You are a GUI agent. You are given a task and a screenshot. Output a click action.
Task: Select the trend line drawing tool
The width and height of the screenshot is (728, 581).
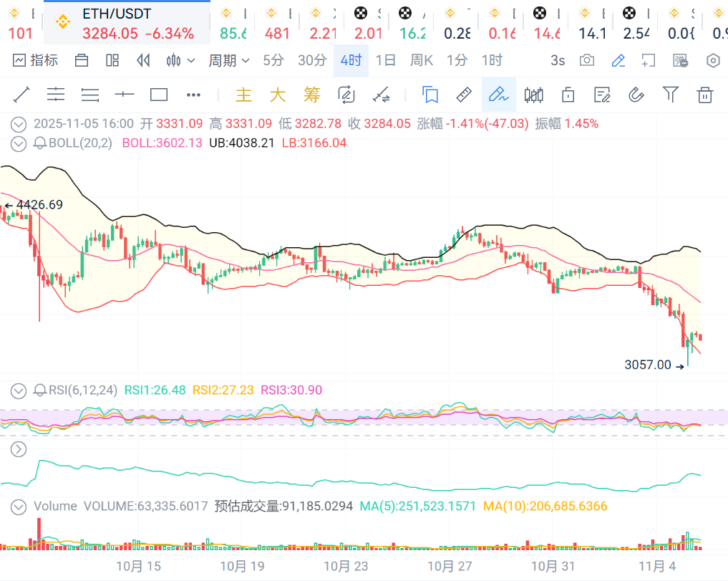point(21,95)
